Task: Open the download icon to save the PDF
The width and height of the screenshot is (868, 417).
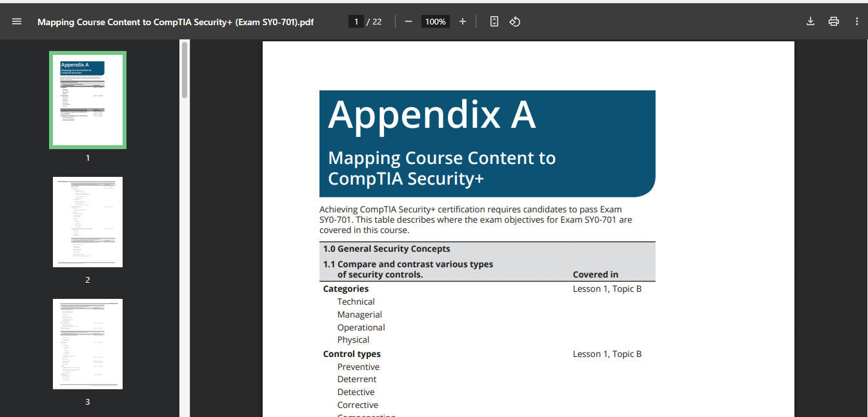Action: point(810,21)
